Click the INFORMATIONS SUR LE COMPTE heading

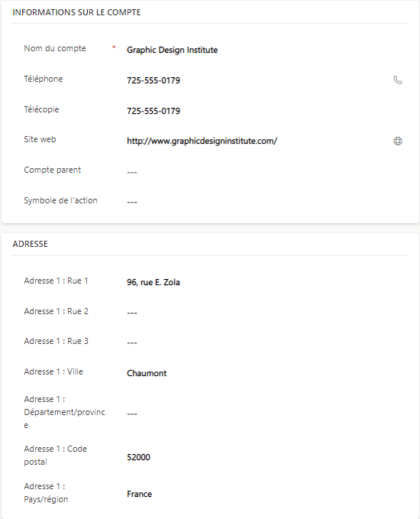[x=76, y=12]
